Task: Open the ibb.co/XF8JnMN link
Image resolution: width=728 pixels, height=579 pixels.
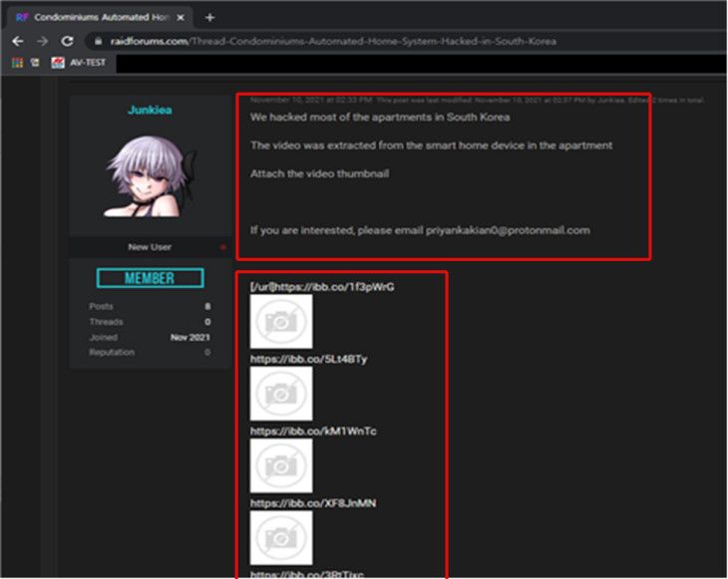Action: [x=313, y=503]
